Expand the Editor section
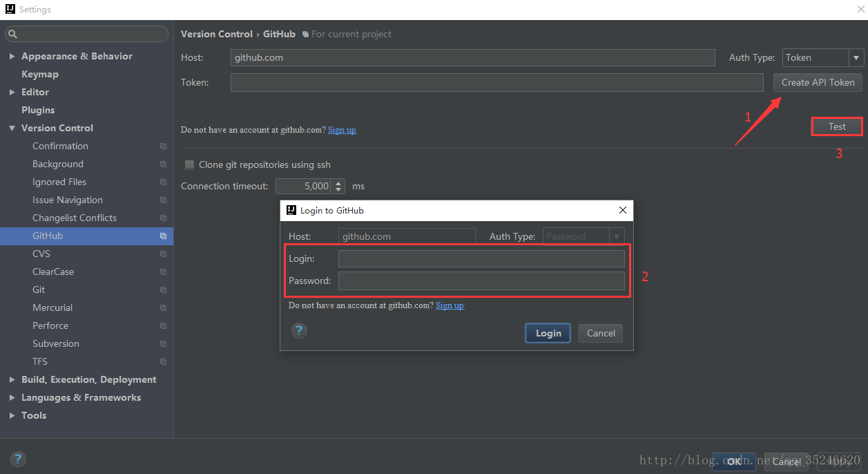 12,93
